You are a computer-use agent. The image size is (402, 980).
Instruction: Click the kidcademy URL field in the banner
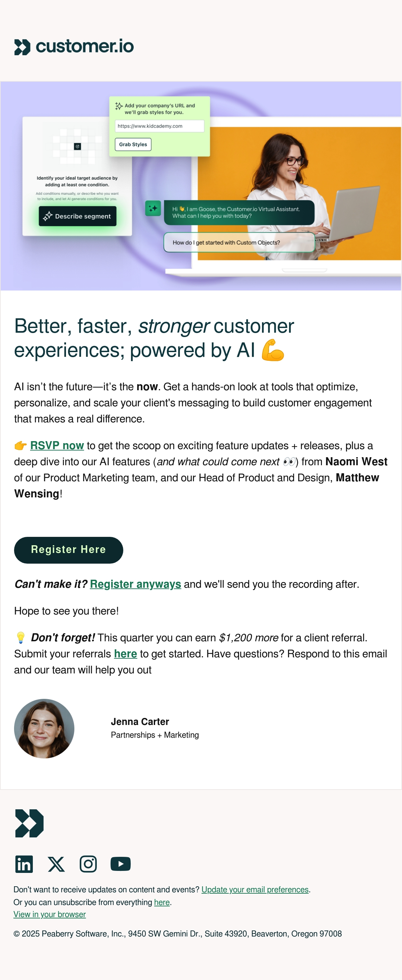pos(159,126)
